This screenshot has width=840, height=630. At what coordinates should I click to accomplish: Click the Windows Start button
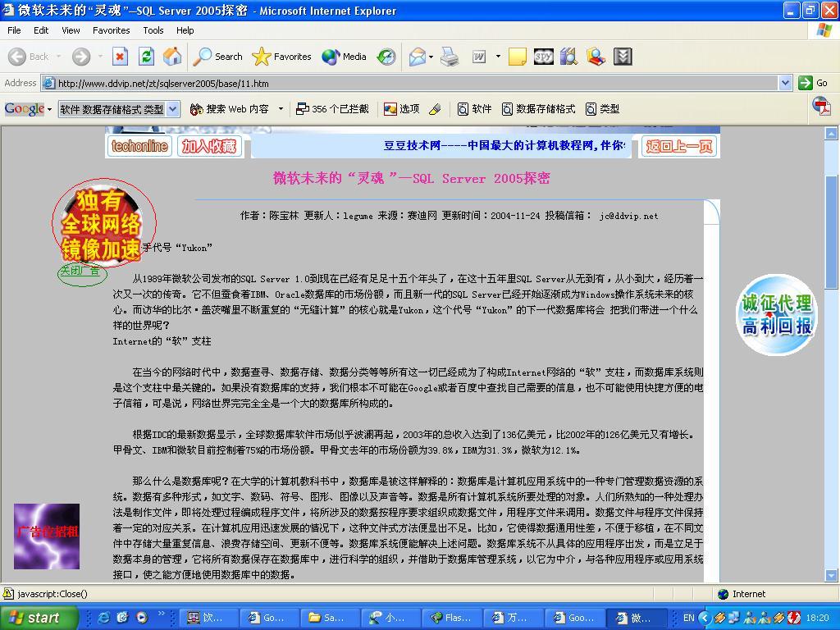pos(39,618)
